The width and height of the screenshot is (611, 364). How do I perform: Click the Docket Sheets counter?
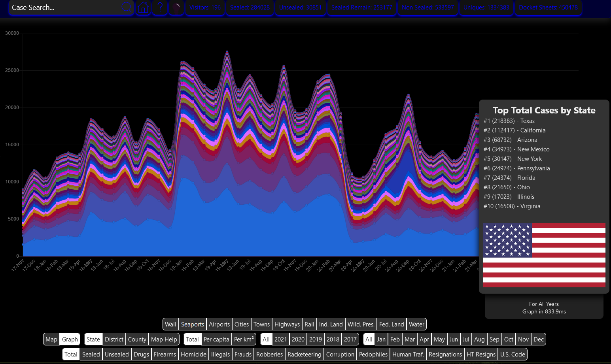tap(548, 8)
